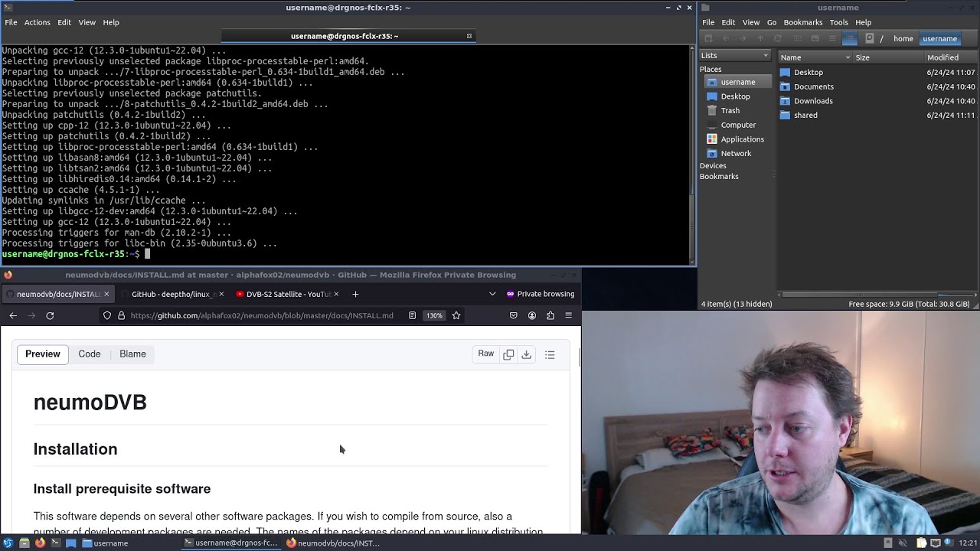Click the Save to Pocket icon
Image resolution: width=980 pixels, height=551 pixels.
point(514,315)
